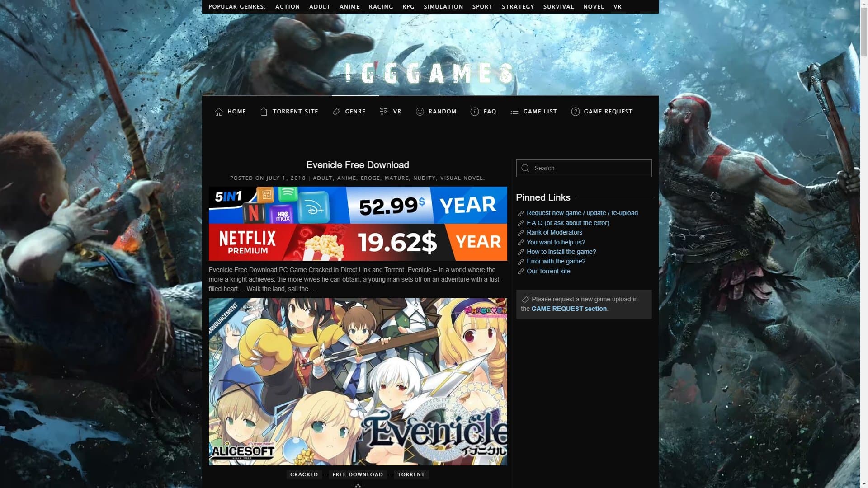Open You want to help us? link
This screenshot has height=488, width=868.
pyautogui.click(x=556, y=242)
